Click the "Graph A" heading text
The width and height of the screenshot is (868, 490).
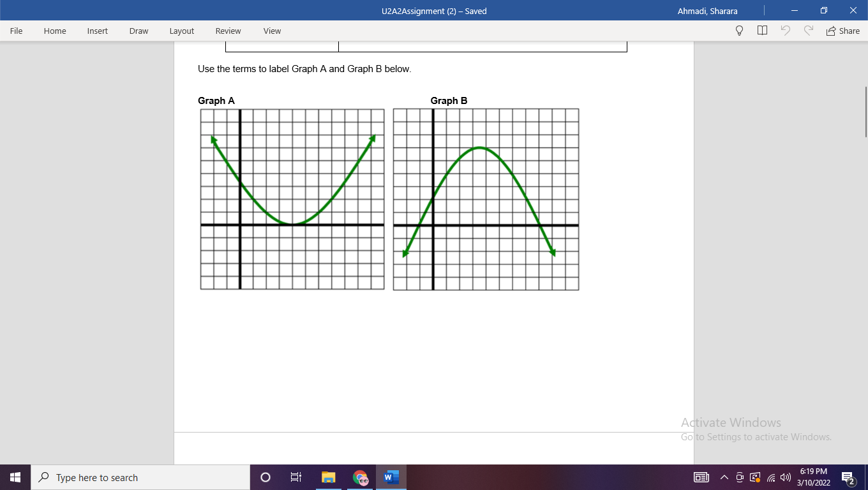coord(216,101)
